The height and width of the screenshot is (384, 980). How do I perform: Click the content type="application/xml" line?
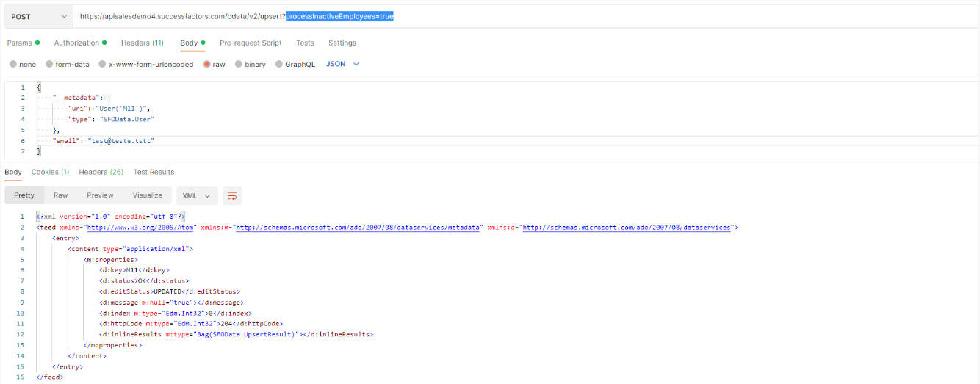click(x=131, y=249)
